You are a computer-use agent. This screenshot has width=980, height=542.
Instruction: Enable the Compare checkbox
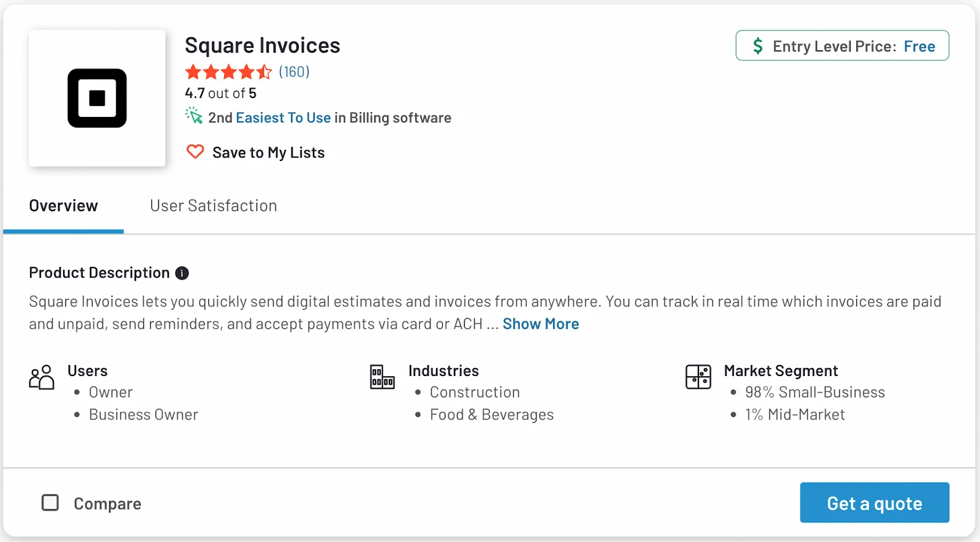(51, 502)
